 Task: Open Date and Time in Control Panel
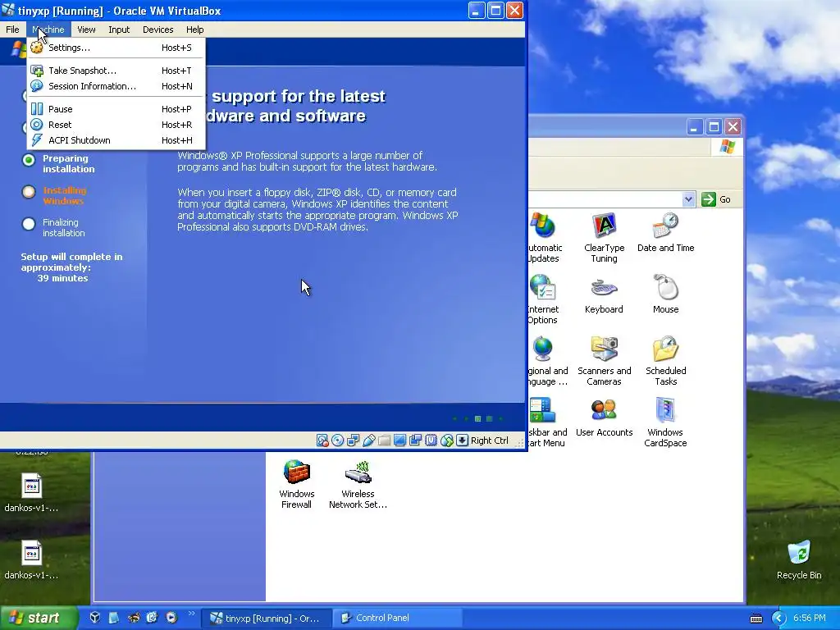point(665,232)
